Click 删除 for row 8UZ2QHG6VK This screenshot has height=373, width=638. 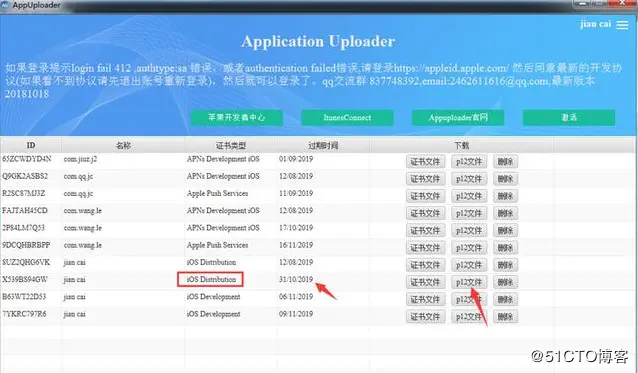[505, 265]
